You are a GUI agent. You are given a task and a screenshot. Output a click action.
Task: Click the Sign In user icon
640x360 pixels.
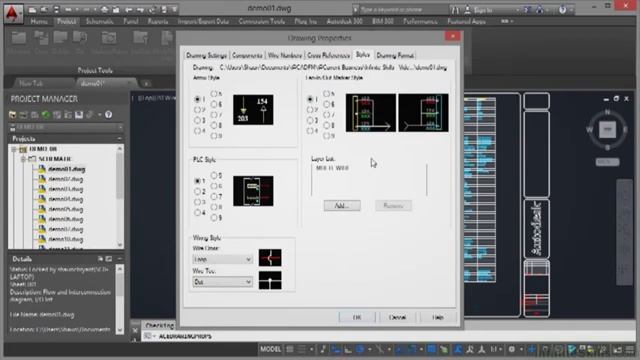coord(468,9)
